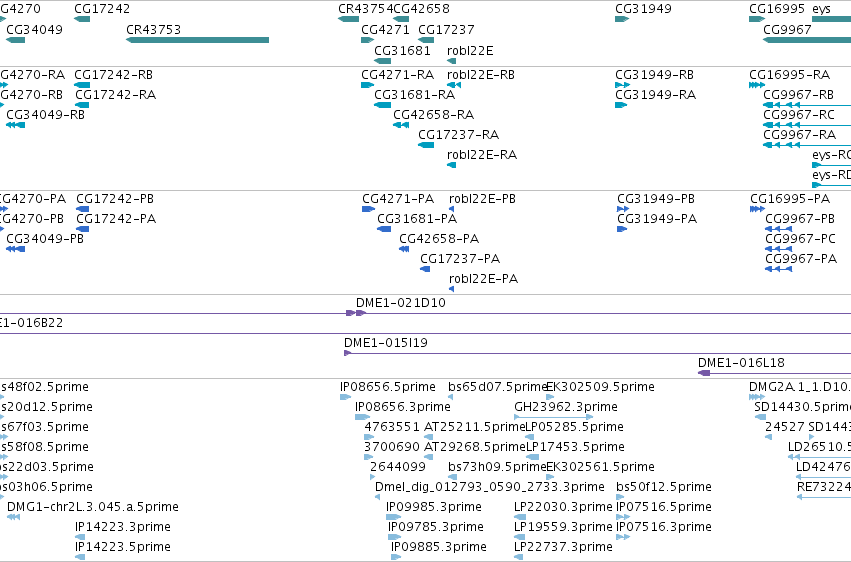The height and width of the screenshot is (562, 851).
Task: Click EST GH23962.3prime
Action: (566, 407)
